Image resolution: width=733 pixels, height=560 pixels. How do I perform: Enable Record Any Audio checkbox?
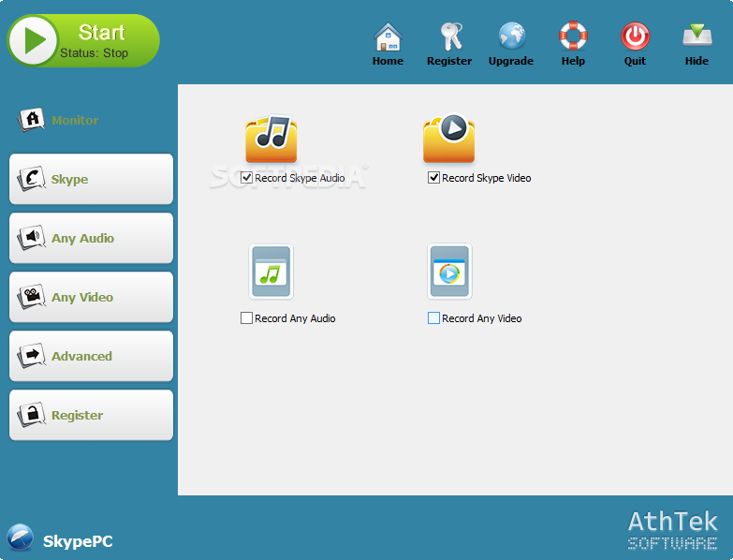pyautogui.click(x=246, y=317)
